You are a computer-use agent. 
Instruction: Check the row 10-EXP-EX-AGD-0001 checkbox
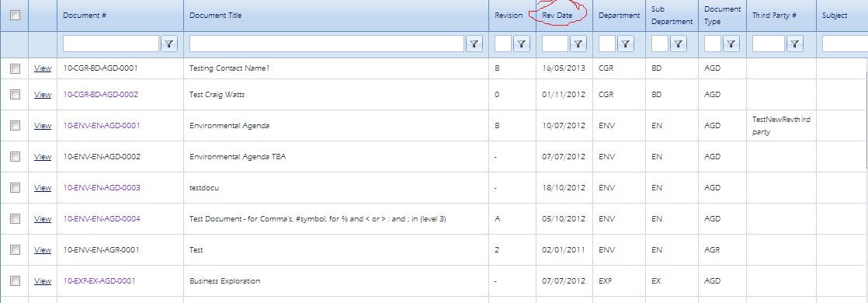tap(16, 280)
